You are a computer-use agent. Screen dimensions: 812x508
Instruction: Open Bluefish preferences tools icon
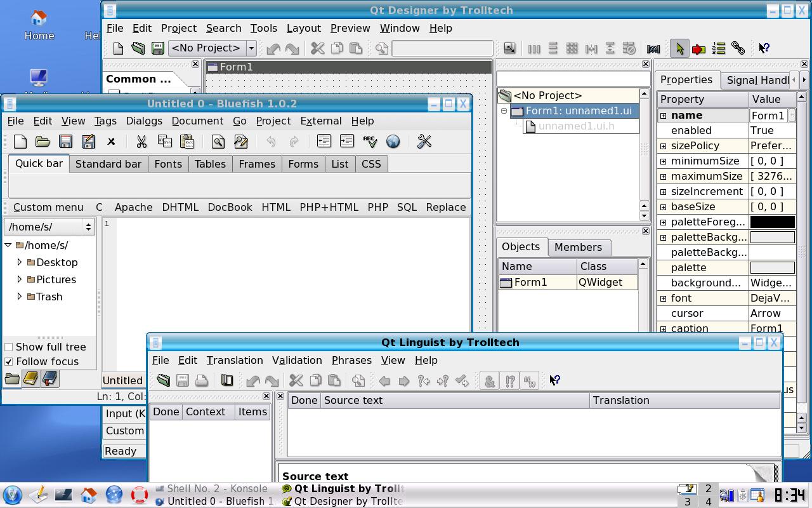pyautogui.click(x=424, y=142)
